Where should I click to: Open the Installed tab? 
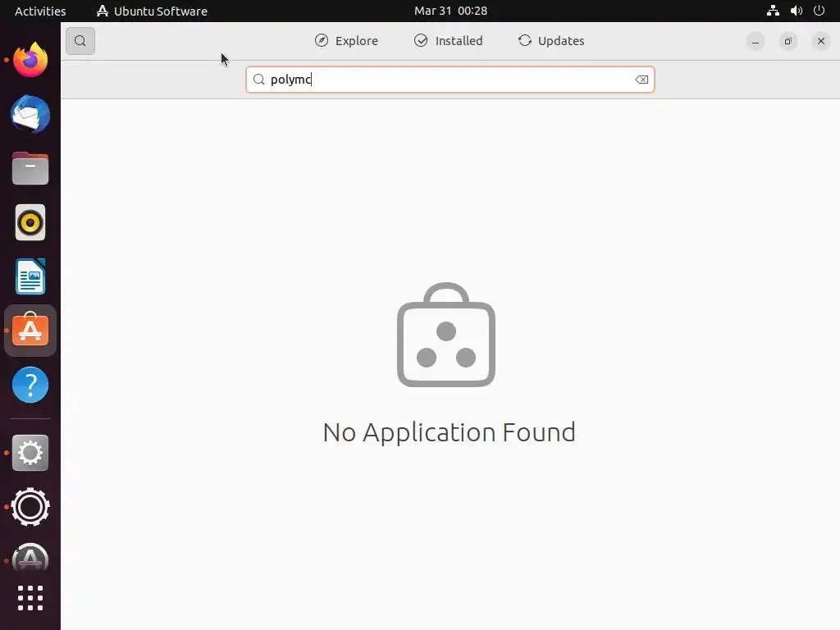click(x=449, y=41)
